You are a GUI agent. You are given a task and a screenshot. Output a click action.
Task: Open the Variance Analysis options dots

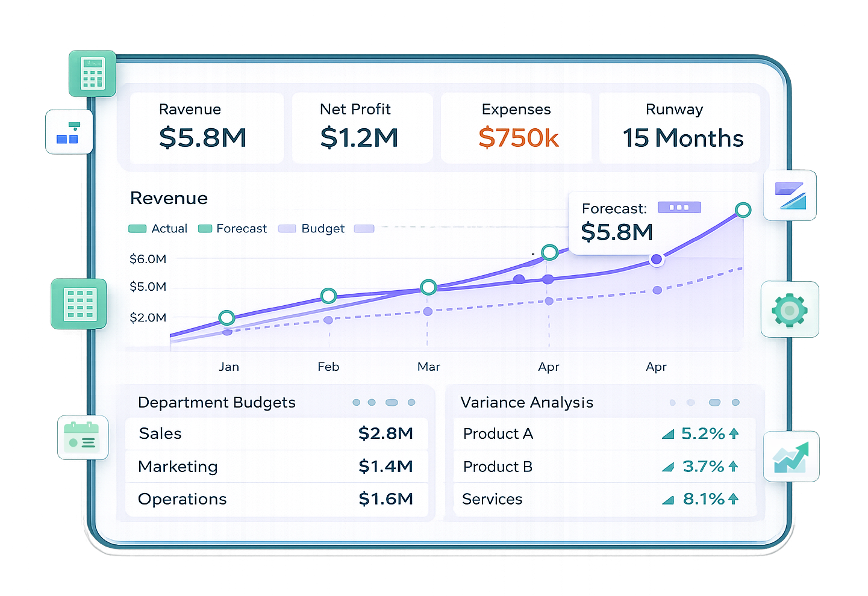tap(704, 402)
